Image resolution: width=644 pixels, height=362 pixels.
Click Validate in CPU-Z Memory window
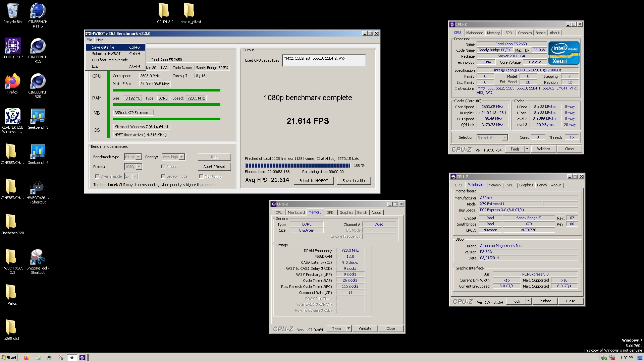point(365,328)
